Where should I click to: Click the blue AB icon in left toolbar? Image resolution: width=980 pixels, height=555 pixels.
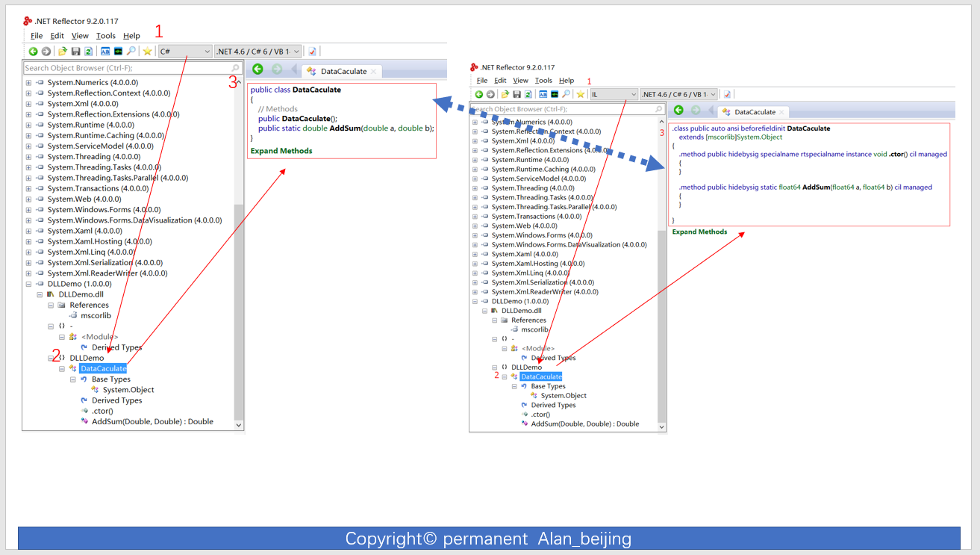click(105, 52)
